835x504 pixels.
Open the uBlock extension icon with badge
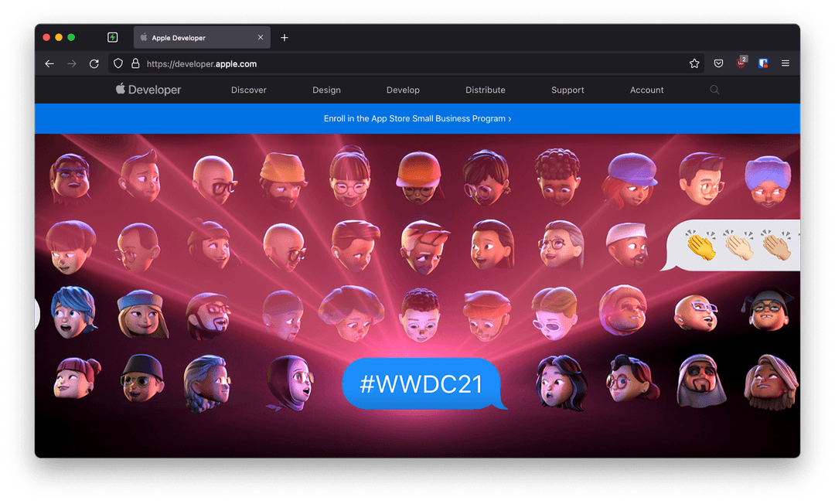tap(741, 63)
